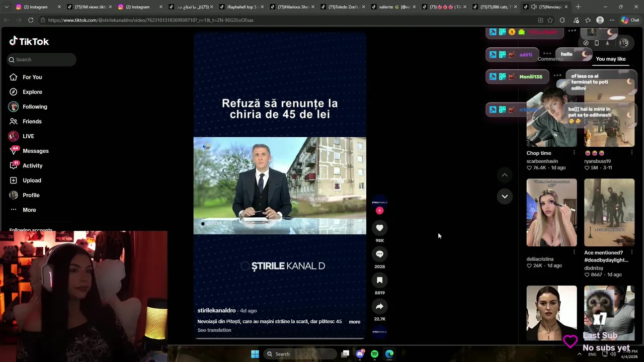The height and width of the screenshot is (362, 644).
Task: Open stirilekanaldro author profile link
Action: point(216,311)
